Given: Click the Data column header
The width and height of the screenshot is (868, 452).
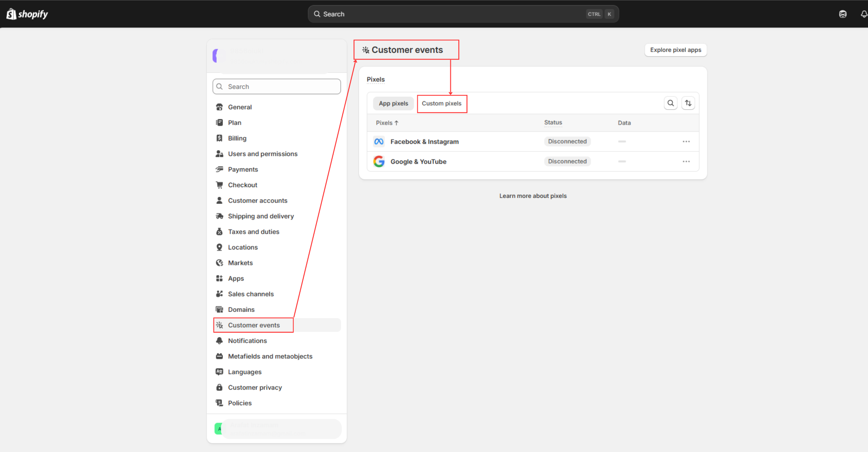Looking at the screenshot, I should 624,123.
